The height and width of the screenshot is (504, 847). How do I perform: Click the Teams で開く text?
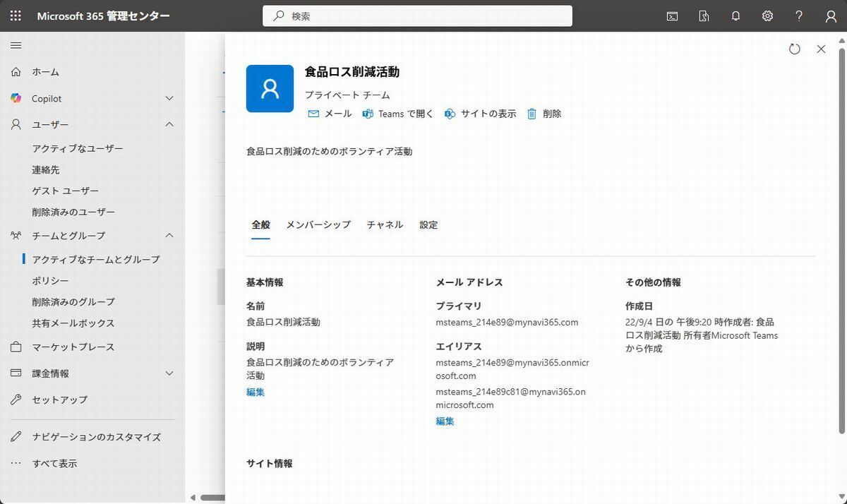(x=406, y=114)
